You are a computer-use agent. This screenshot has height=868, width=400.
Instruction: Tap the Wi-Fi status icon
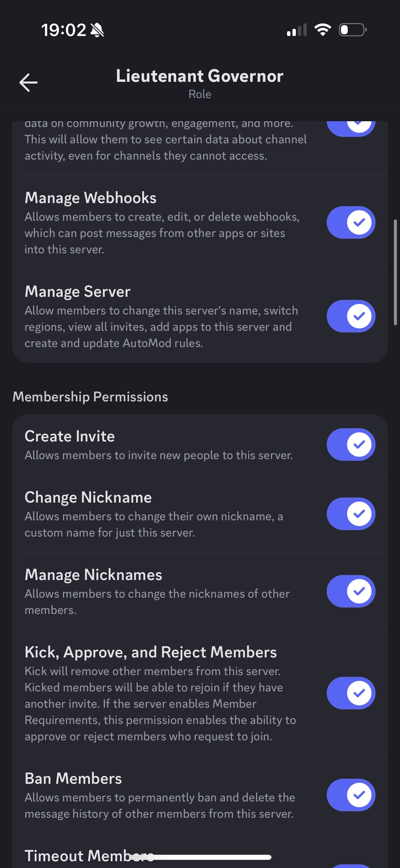(323, 30)
